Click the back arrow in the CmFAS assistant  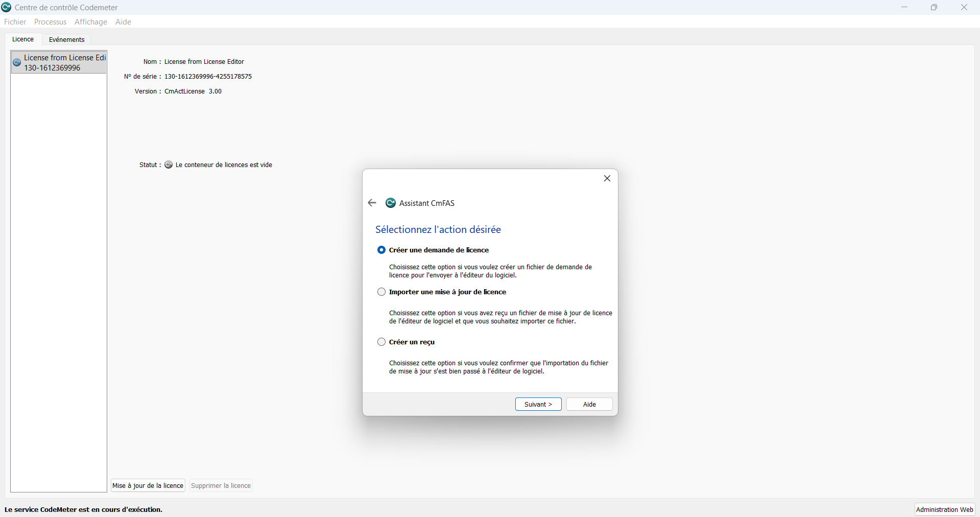(x=372, y=203)
